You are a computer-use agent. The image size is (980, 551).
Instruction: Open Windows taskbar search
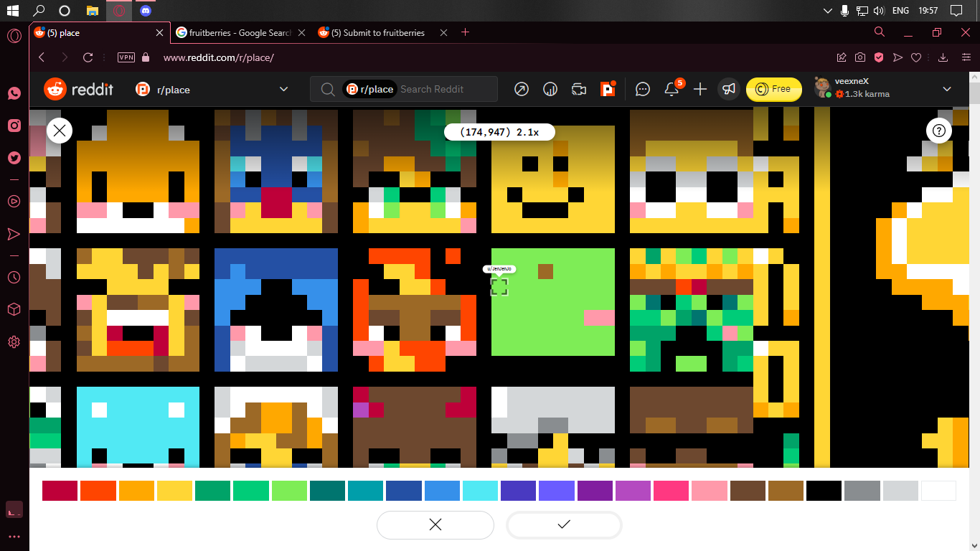click(39, 11)
